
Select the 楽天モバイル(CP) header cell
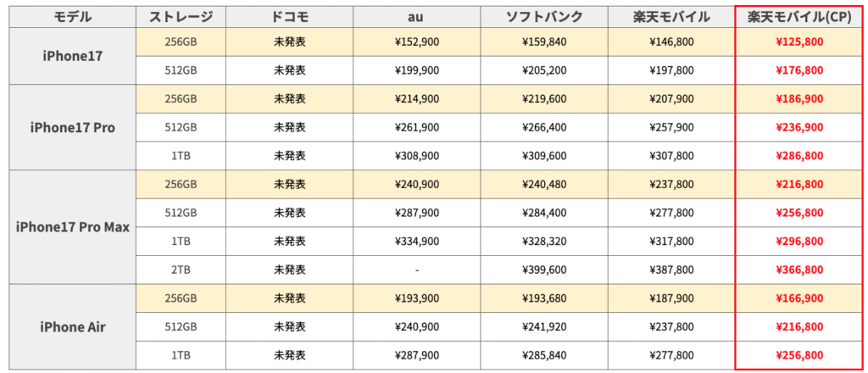point(798,17)
